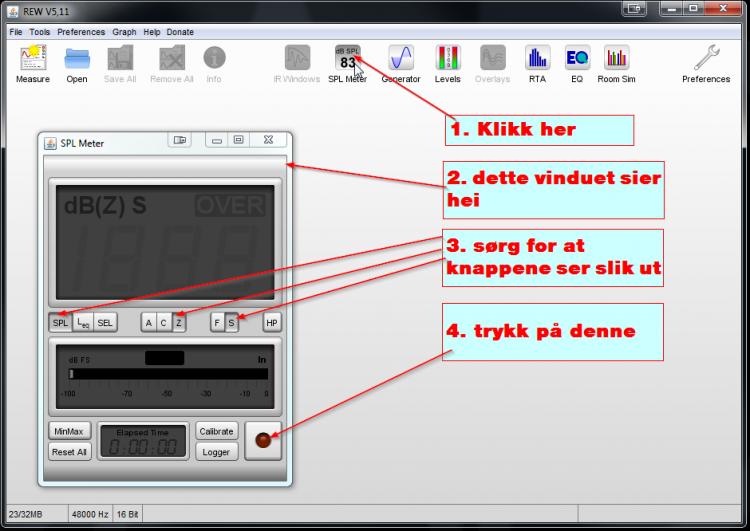
Task: Click the Elapsed Time display
Action: click(143, 441)
